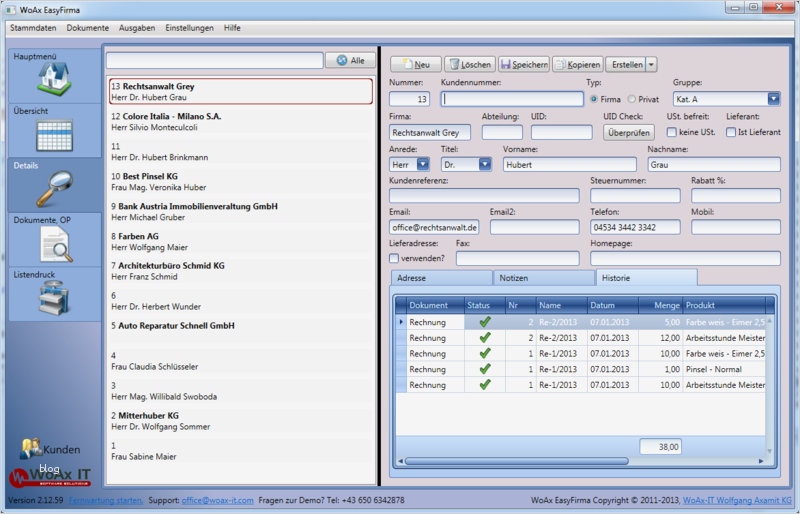Image resolution: width=800 pixels, height=514 pixels.
Task: Open the WoAx-IT Wolfgang Axamit KG link
Action: click(737, 500)
